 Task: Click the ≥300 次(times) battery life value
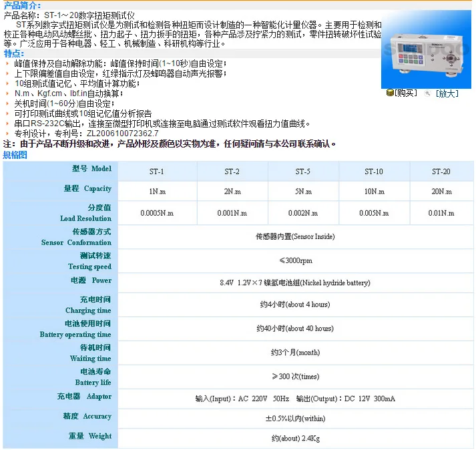295,377
